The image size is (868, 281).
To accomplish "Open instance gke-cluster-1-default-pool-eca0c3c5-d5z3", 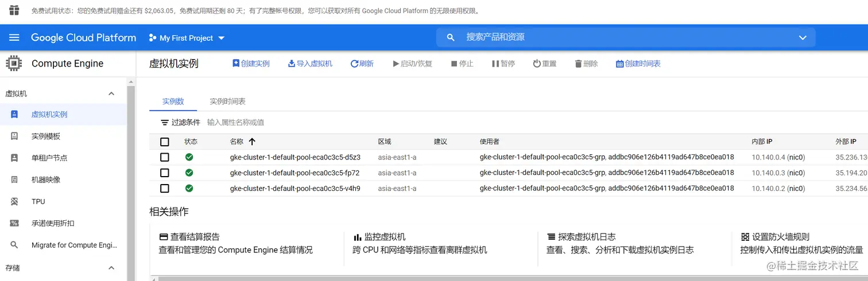I will tap(295, 157).
